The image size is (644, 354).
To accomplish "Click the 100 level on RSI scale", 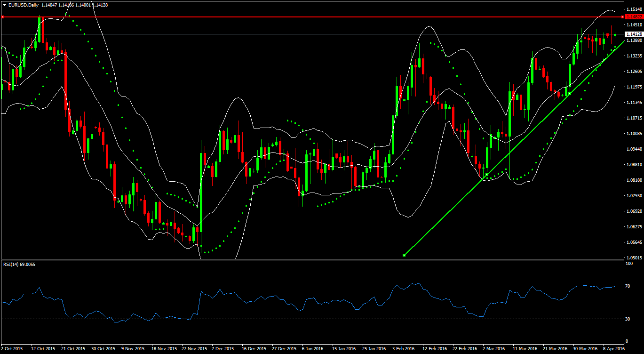I will (x=628, y=264).
